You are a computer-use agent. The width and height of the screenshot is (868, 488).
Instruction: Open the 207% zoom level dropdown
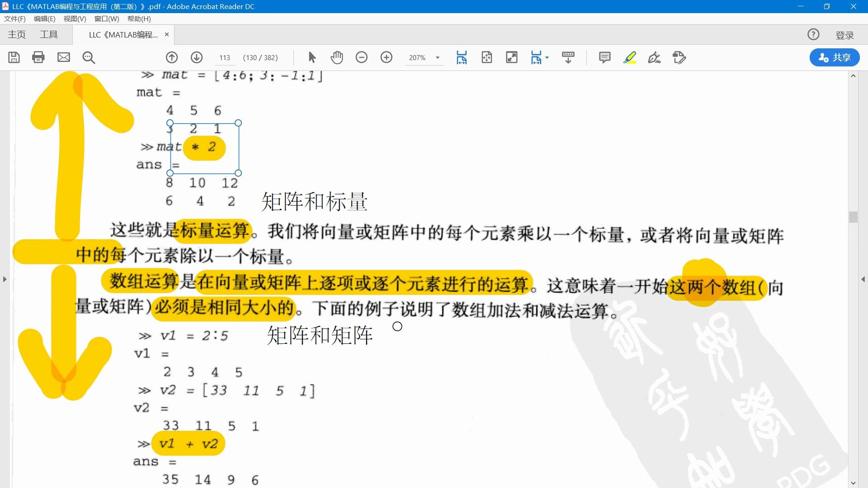[436, 57]
